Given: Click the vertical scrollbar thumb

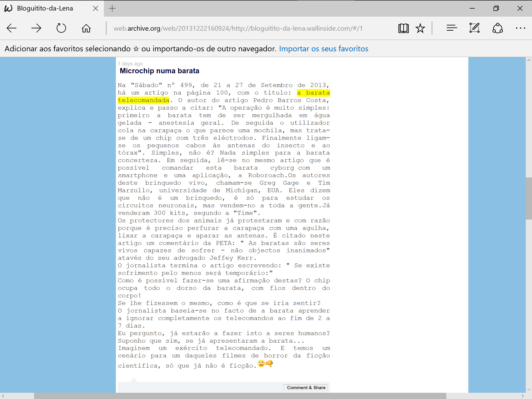Looking at the screenshot, I should [x=529, y=198].
